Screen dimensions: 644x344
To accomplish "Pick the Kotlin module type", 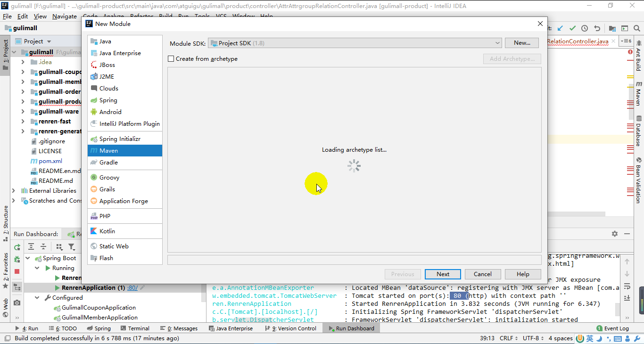I will (x=124, y=231).
